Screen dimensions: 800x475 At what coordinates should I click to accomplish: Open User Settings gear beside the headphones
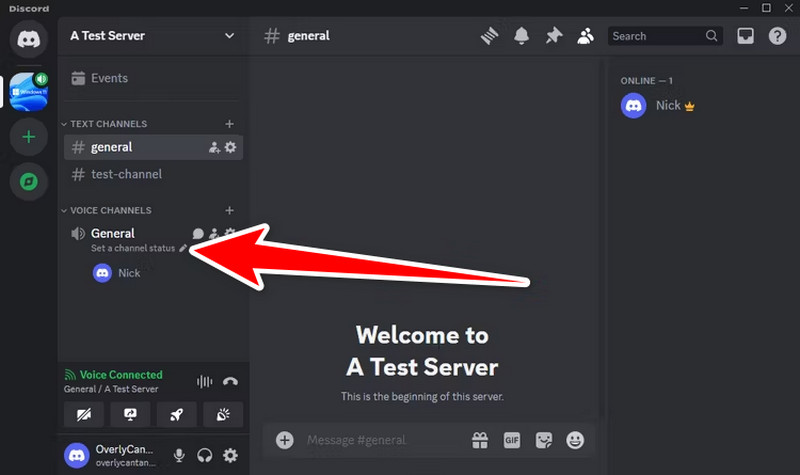[x=230, y=455]
